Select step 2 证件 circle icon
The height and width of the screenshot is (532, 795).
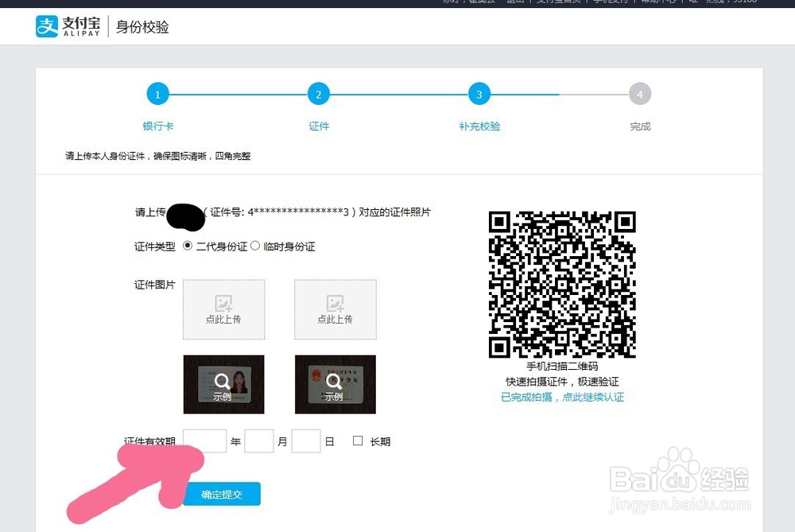(x=318, y=93)
